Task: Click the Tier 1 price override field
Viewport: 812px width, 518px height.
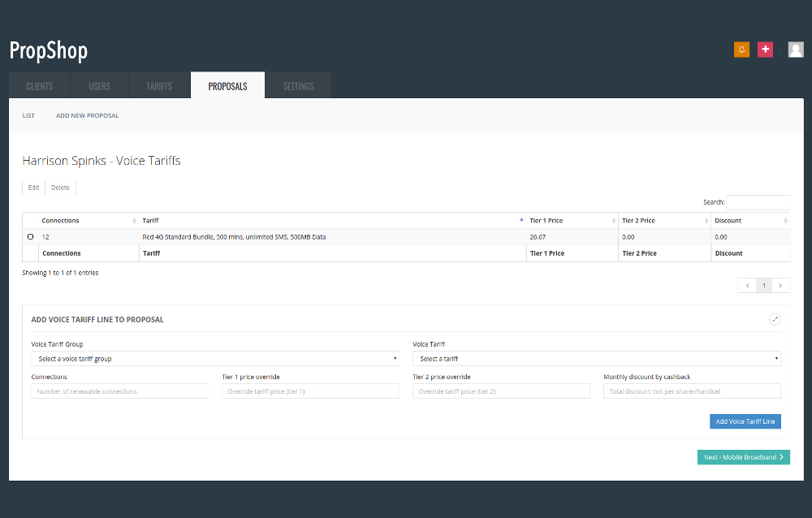Action: point(310,391)
